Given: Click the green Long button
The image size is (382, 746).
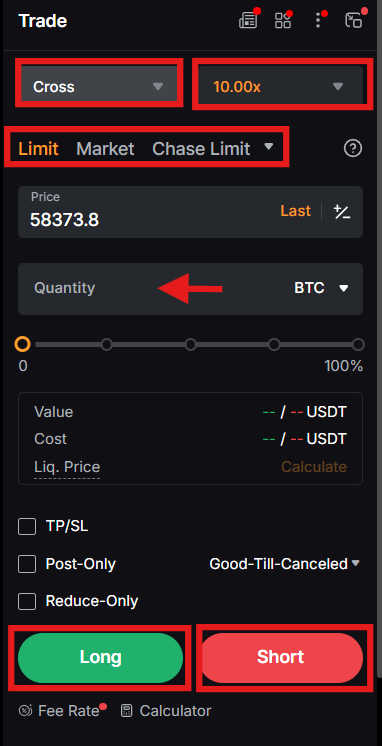Looking at the screenshot, I should point(100,658).
